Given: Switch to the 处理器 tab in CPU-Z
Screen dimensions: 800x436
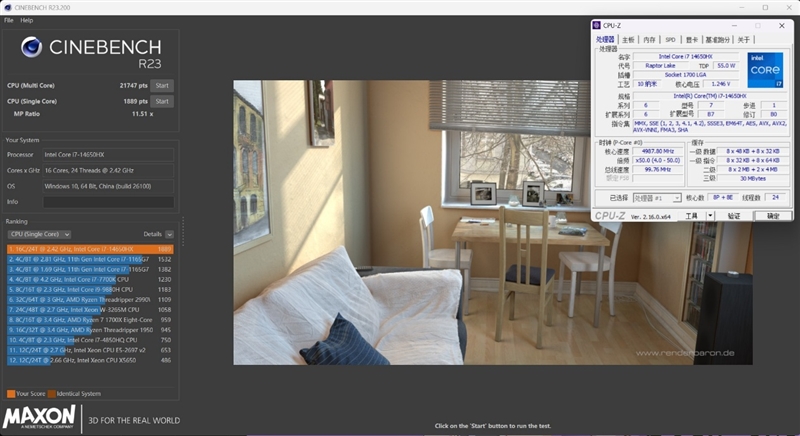Looking at the screenshot, I should [605, 40].
